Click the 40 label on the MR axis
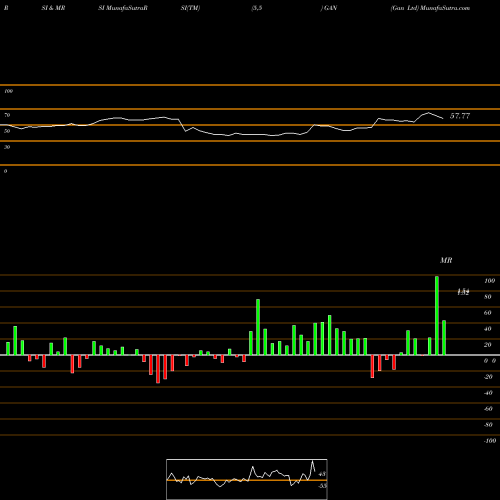The width and height of the screenshot is (500, 500). click(488, 329)
